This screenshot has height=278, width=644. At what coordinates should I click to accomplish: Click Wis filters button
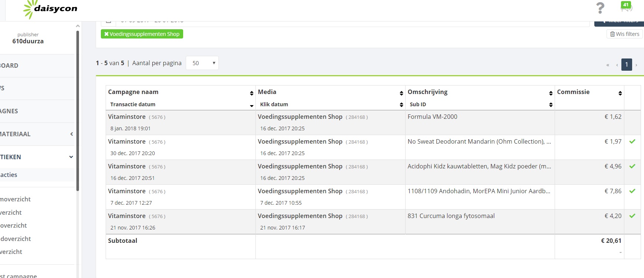tap(625, 34)
